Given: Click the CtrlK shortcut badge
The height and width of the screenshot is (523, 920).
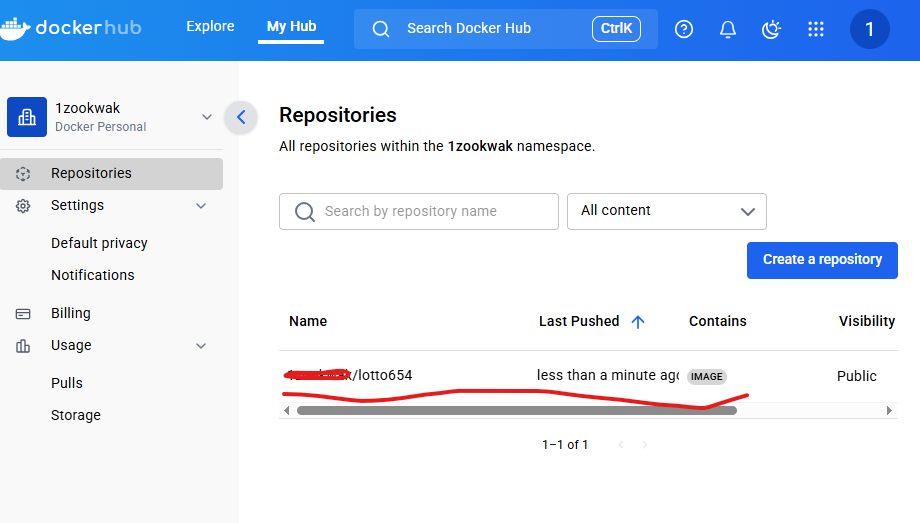Looking at the screenshot, I should [616, 29].
